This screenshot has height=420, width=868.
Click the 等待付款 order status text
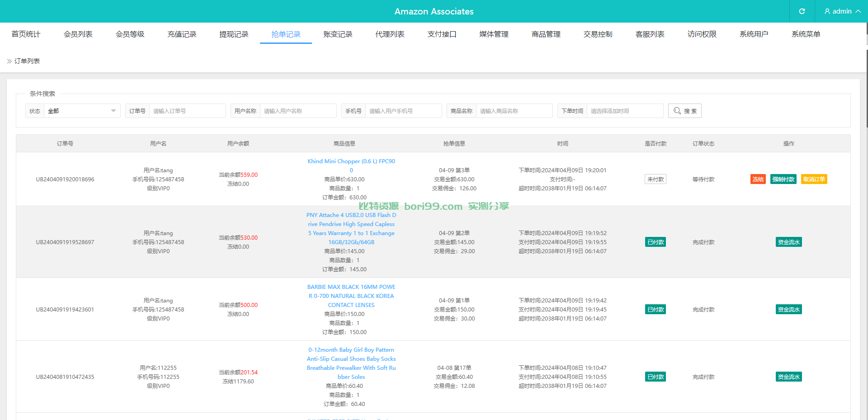703,179
